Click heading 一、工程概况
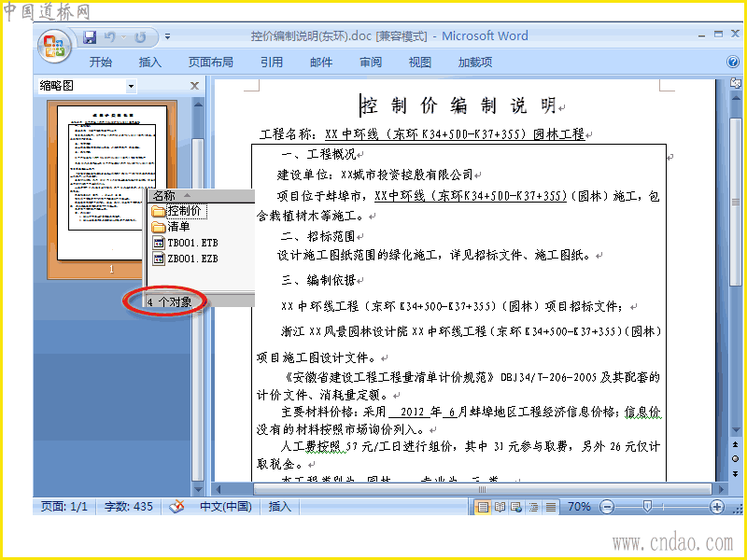 tap(318, 154)
